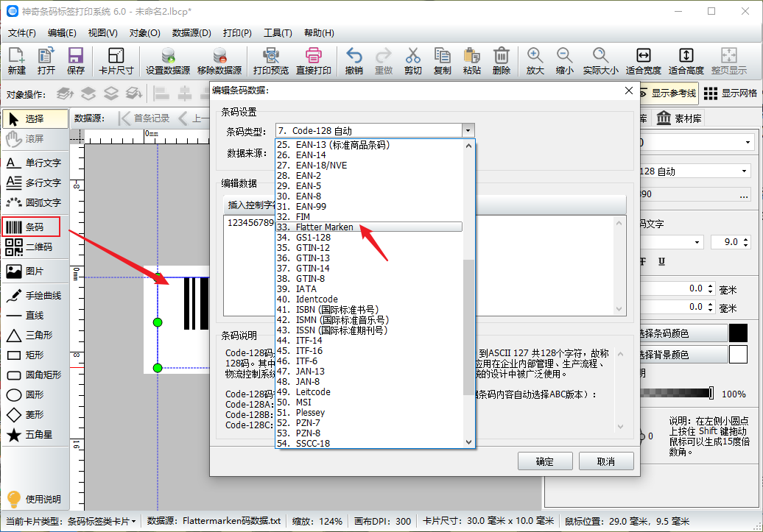Screen dimensions: 763x532
Task: Open the 编辑(E) menu
Action: (x=62, y=32)
